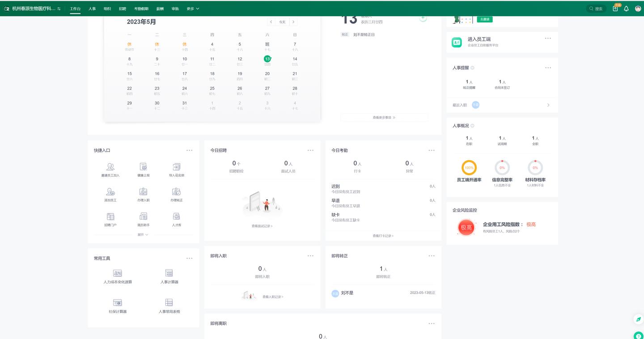Switch company using the swap icon
This screenshot has width=644, height=339.
[59, 8]
